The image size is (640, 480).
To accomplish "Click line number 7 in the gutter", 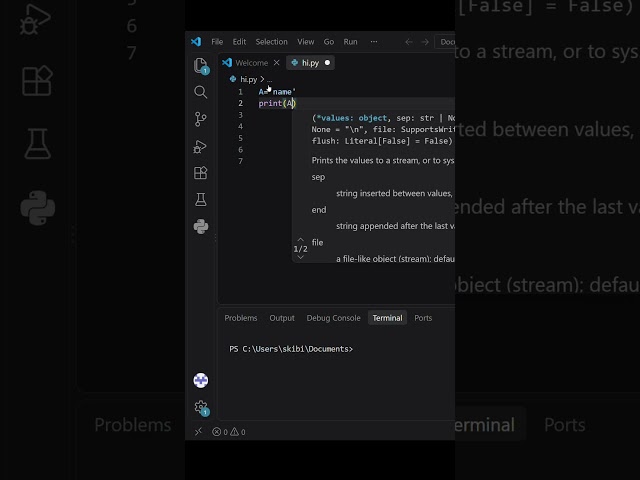I will 240,161.
